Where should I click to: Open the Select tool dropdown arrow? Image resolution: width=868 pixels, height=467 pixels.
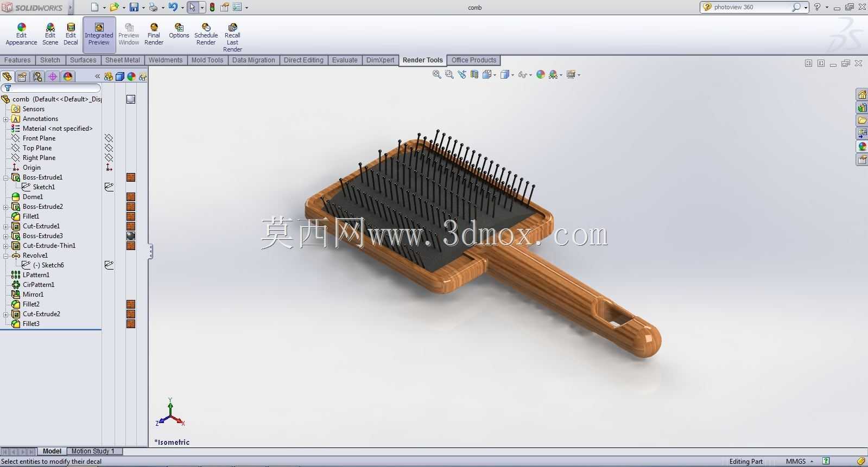pyautogui.click(x=202, y=8)
